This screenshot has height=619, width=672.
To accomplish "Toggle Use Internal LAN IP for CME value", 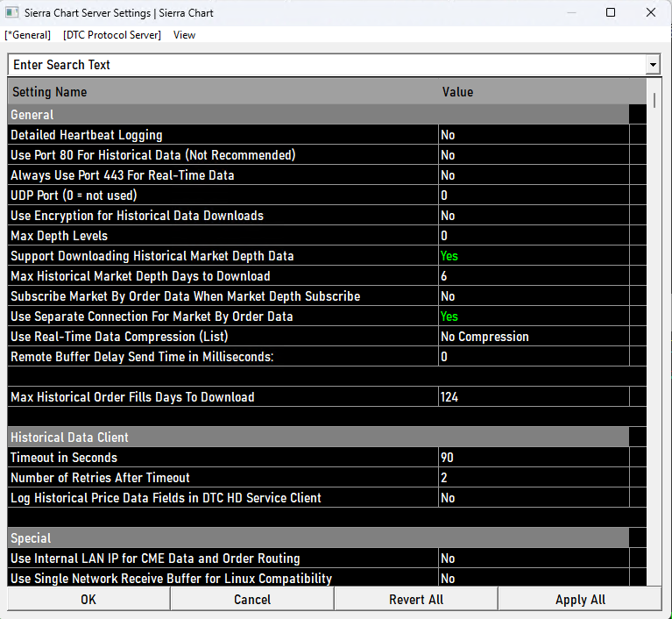I will tap(534, 559).
